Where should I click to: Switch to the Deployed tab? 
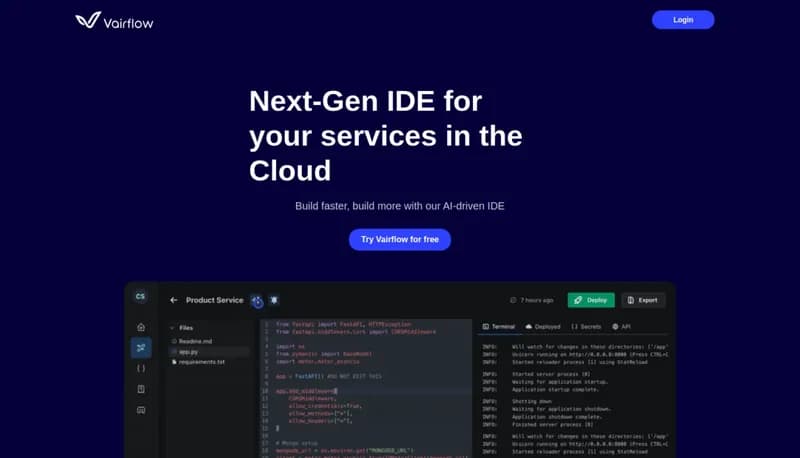pos(543,326)
